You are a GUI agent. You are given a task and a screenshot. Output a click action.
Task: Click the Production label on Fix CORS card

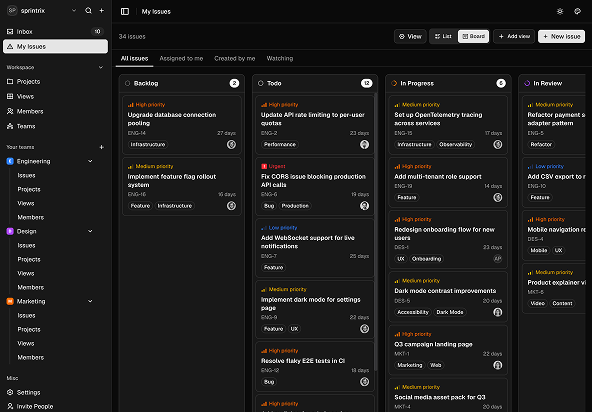pos(295,206)
